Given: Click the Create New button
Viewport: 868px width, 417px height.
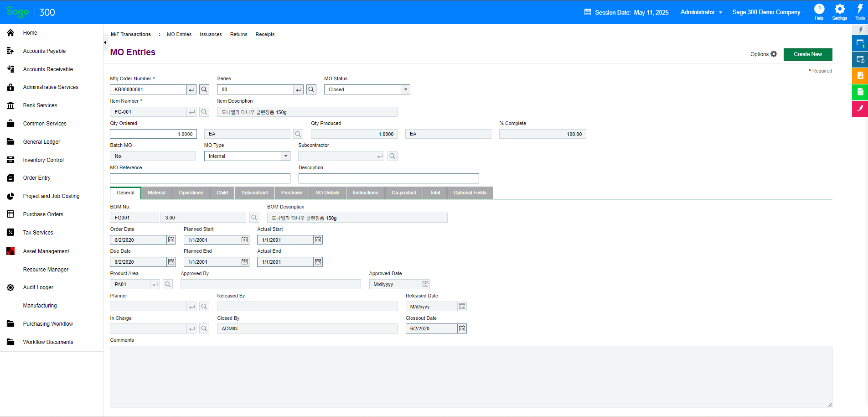Looking at the screenshot, I should (x=808, y=54).
